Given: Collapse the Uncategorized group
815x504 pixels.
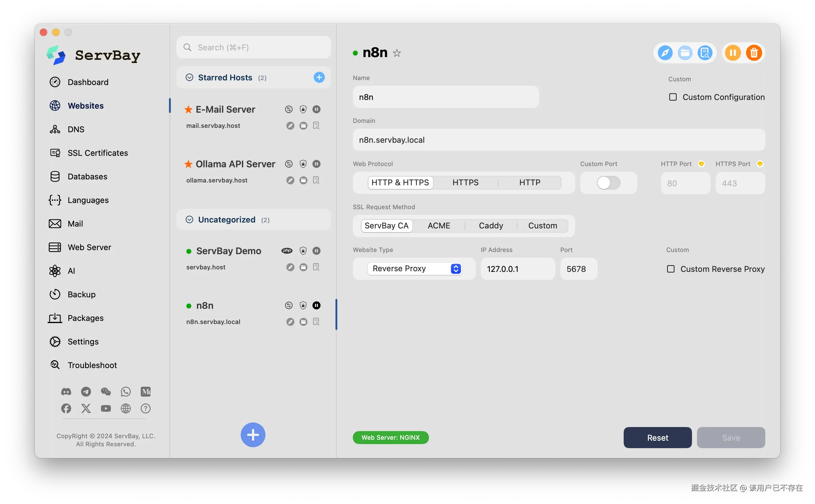Looking at the screenshot, I should coord(189,219).
